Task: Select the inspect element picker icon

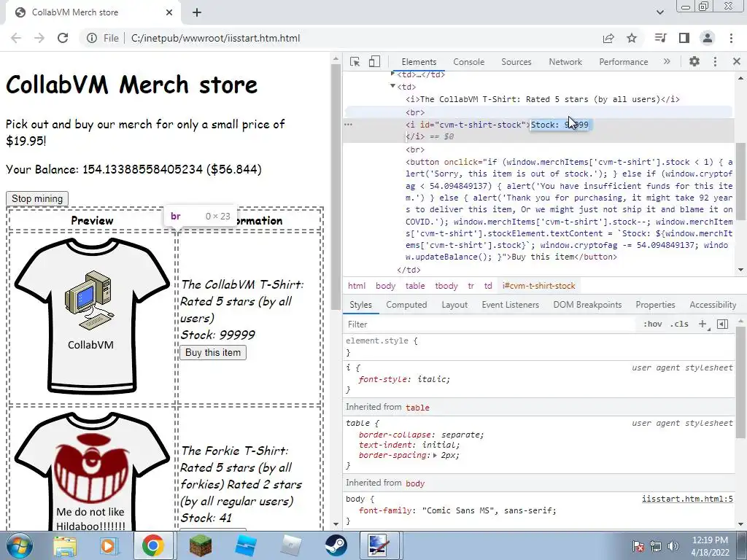Action: tap(355, 61)
